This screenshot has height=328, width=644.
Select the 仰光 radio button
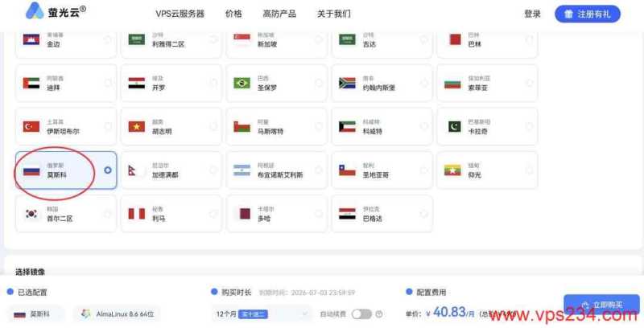tap(528, 170)
